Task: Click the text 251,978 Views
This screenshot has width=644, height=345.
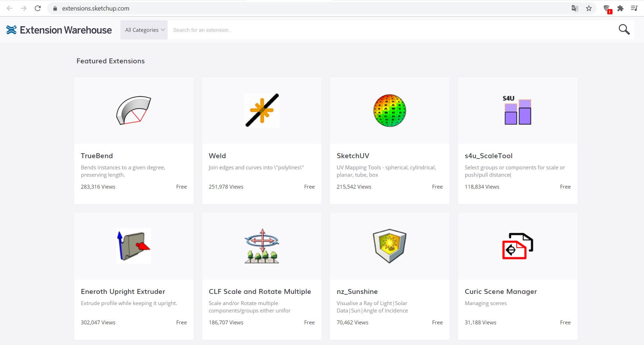Action: click(x=226, y=187)
